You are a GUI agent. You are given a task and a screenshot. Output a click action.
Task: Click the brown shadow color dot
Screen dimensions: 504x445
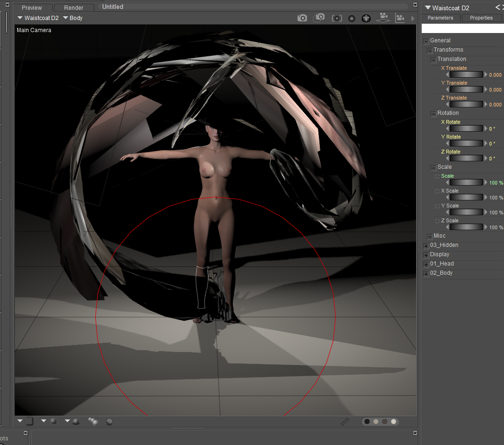[x=385, y=422]
